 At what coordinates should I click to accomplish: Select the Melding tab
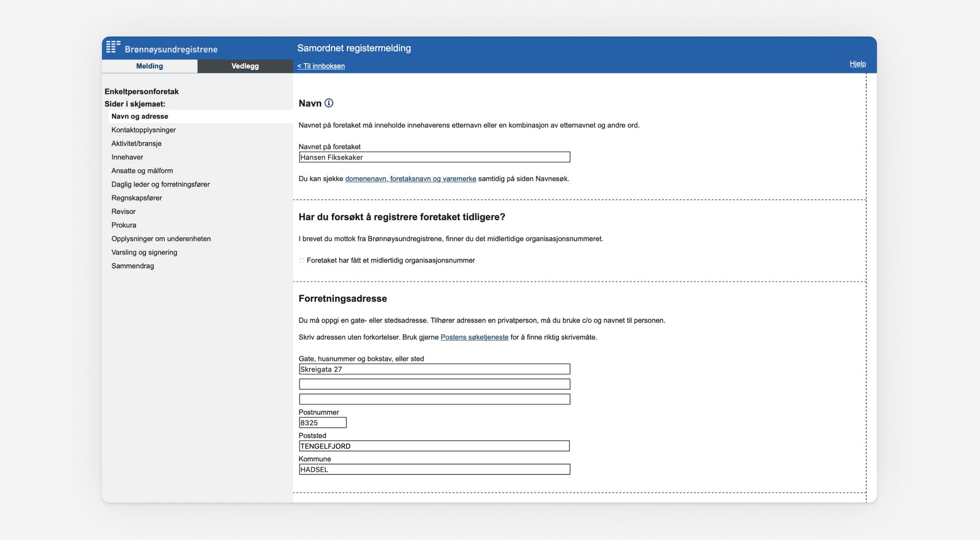[149, 66]
